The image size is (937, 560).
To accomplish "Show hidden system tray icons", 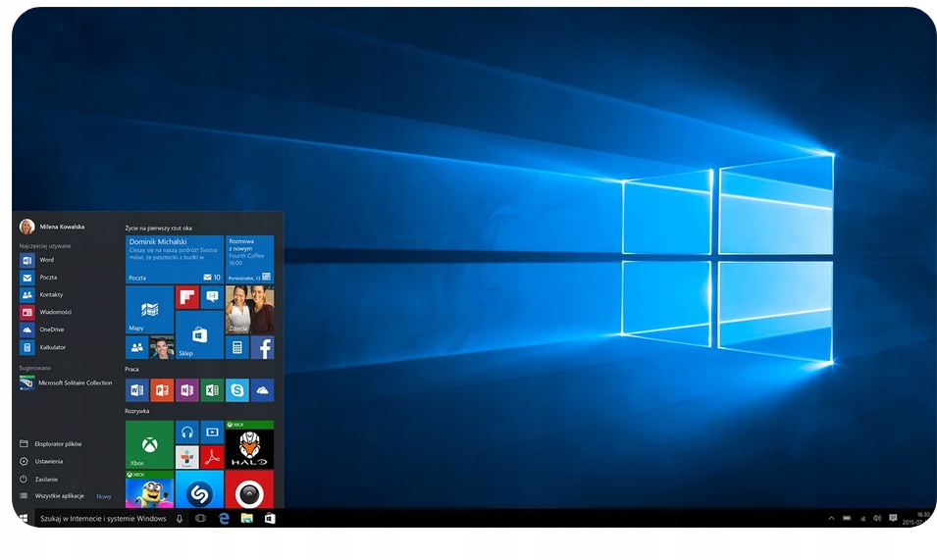I will coord(831,518).
